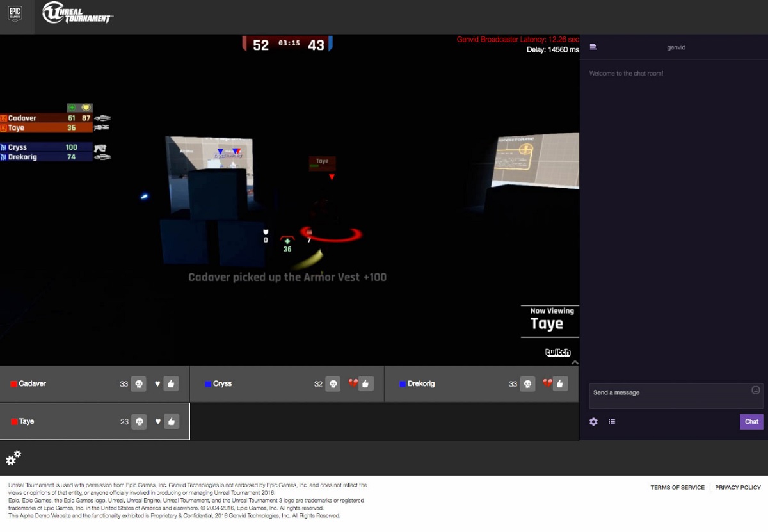Image resolution: width=768 pixels, height=532 pixels.
Task: Click the broken heart next to Drekorig
Action: [x=547, y=383]
